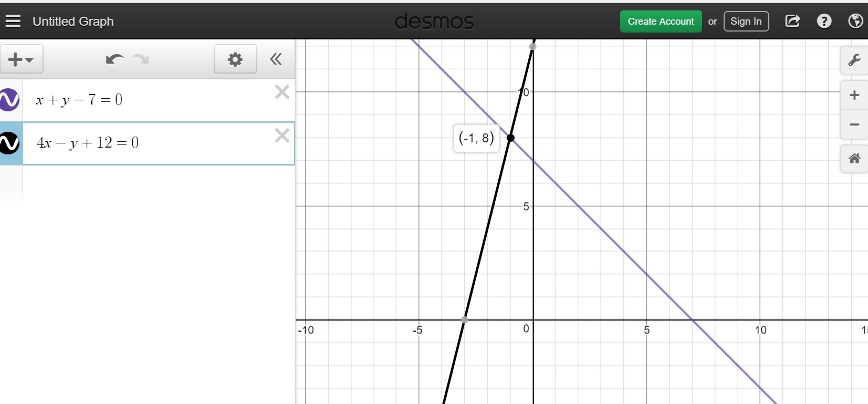The height and width of the screenshot is (404, 868).
Task: Open Graph Settings wrench icon
Action: (x=854, y=60)
